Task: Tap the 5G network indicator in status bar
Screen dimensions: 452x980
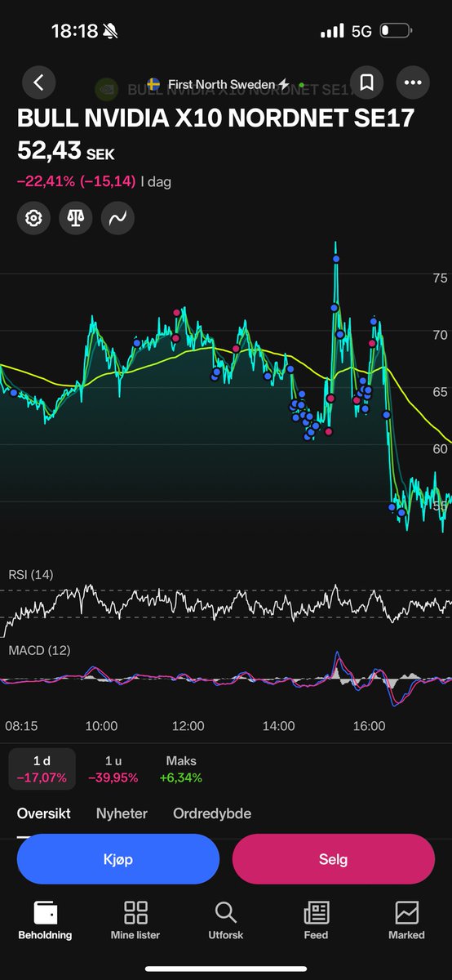Action: tap(361, 31)
